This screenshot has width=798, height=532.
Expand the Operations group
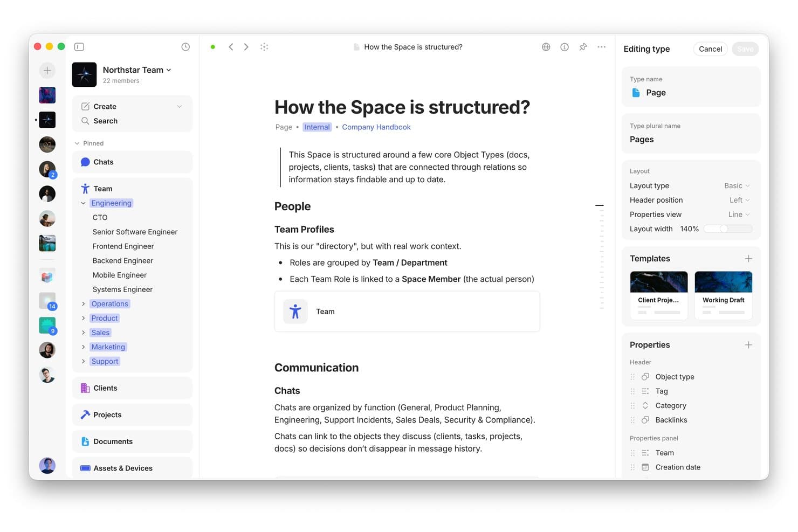(x=84, y=304)
